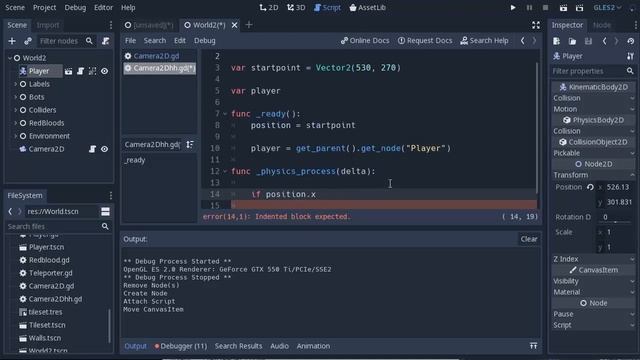This screenshot has width=640, height=360.
Task: Toggle visibility of Camera2D node
Action: point(104,149)
